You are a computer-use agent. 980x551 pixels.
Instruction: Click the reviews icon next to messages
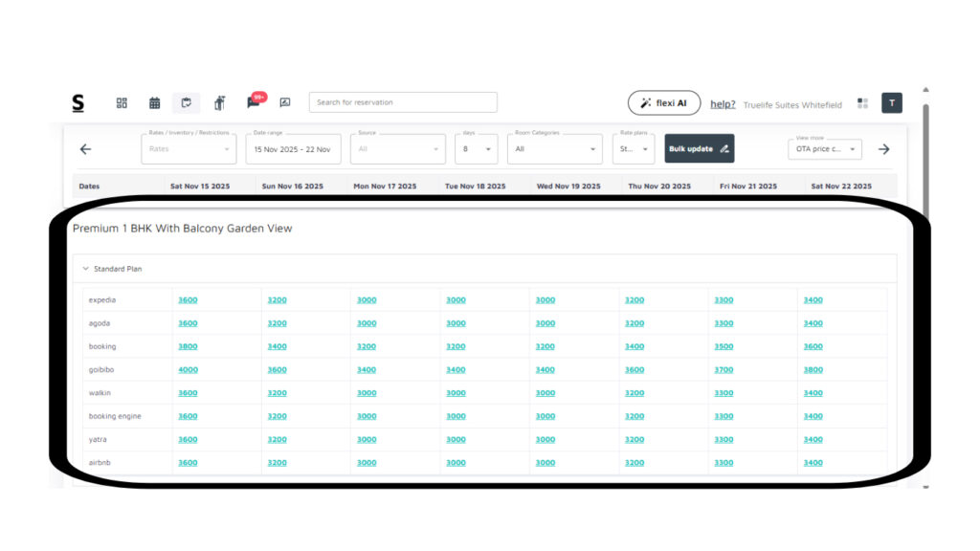284,102
